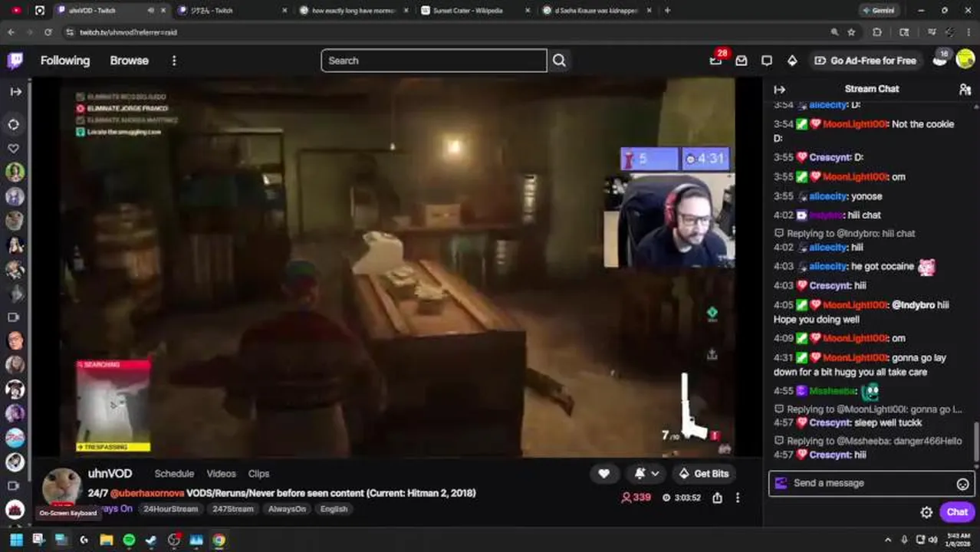Click Crescynt username in 'sleep well tuckk' message

tap(830, 423)
